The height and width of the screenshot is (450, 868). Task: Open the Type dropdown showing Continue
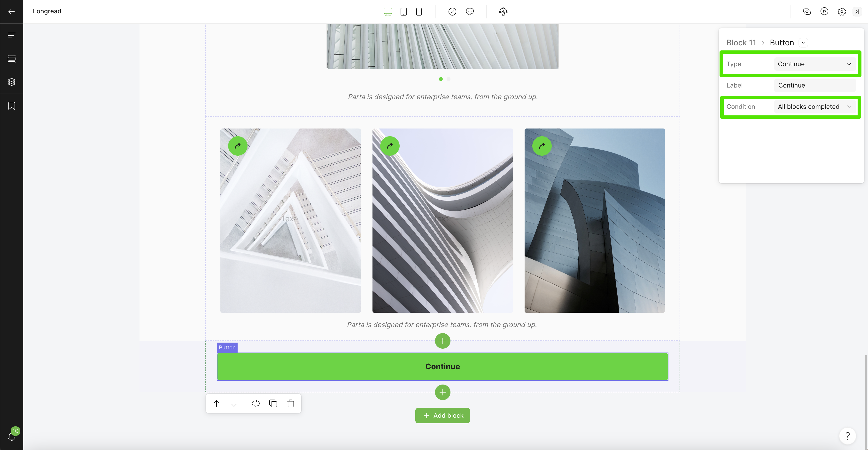(x=814, y=64)
